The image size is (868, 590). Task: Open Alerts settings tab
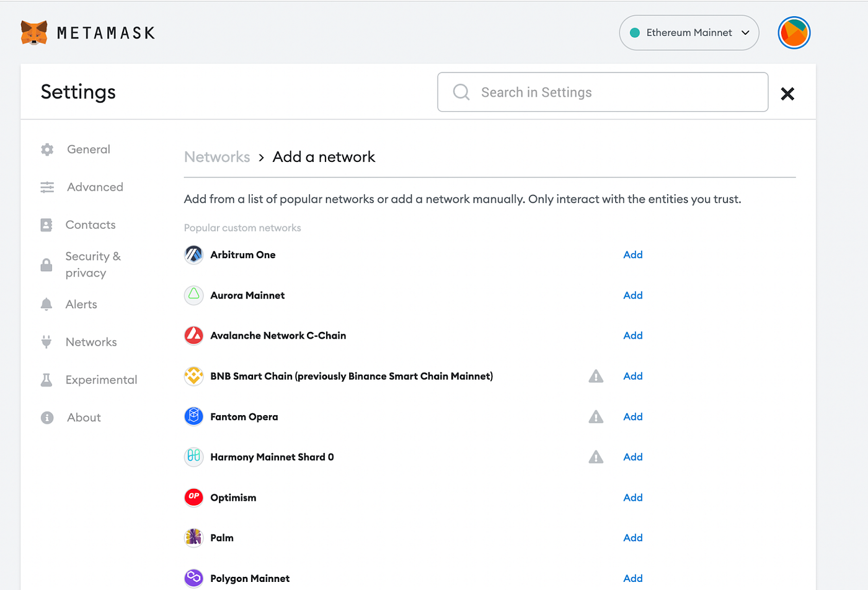pos(81,305)
